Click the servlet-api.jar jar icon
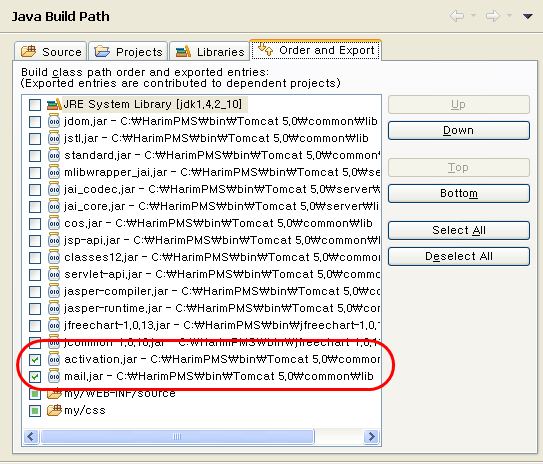Image resolution: width=543 pixels, height=464 pixels. 54,274
